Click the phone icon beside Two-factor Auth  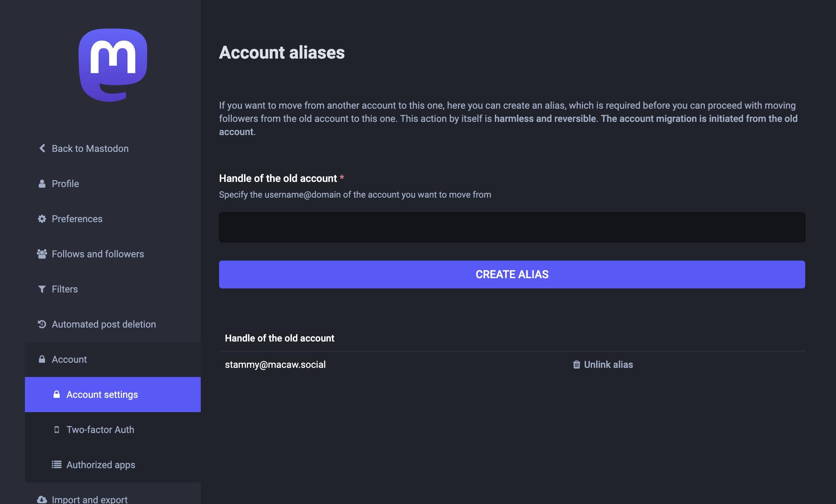pos(56,430)
